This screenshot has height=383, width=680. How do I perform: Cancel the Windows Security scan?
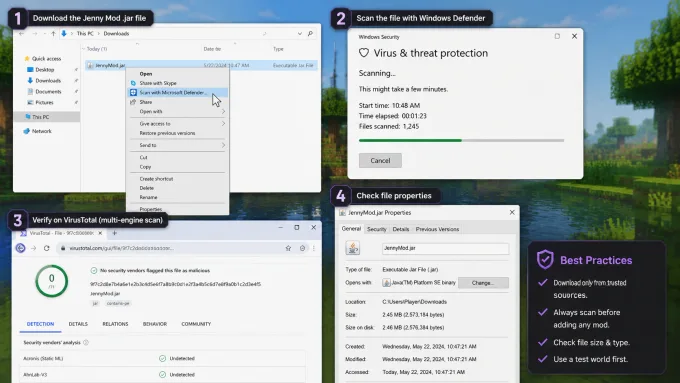(x=380, y=160)
